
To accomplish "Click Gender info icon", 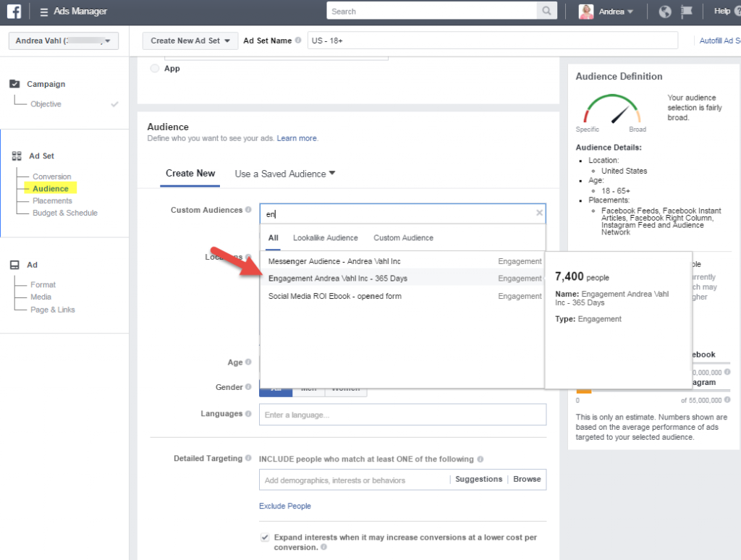I will (x=248, y=386).
